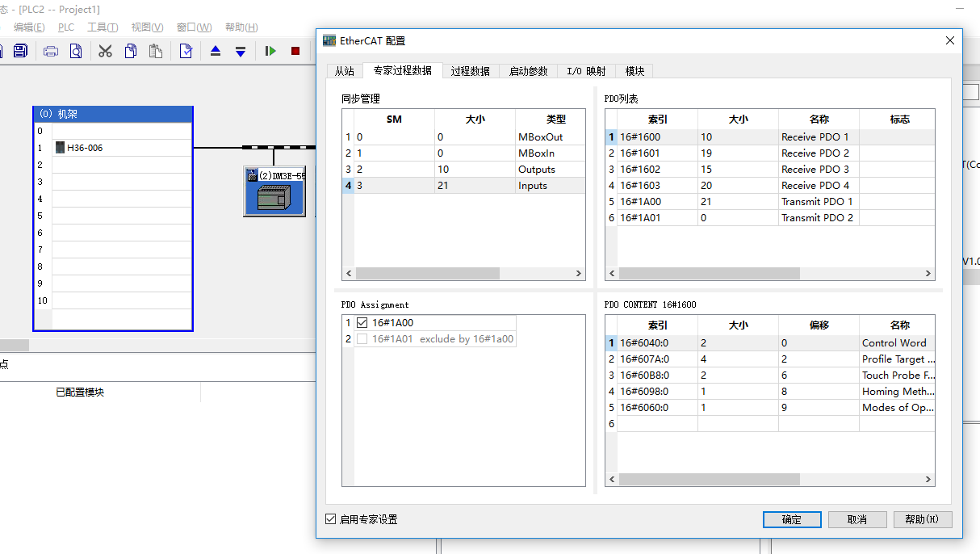Select 16#1602 Receive PDO 3 row

770,170
